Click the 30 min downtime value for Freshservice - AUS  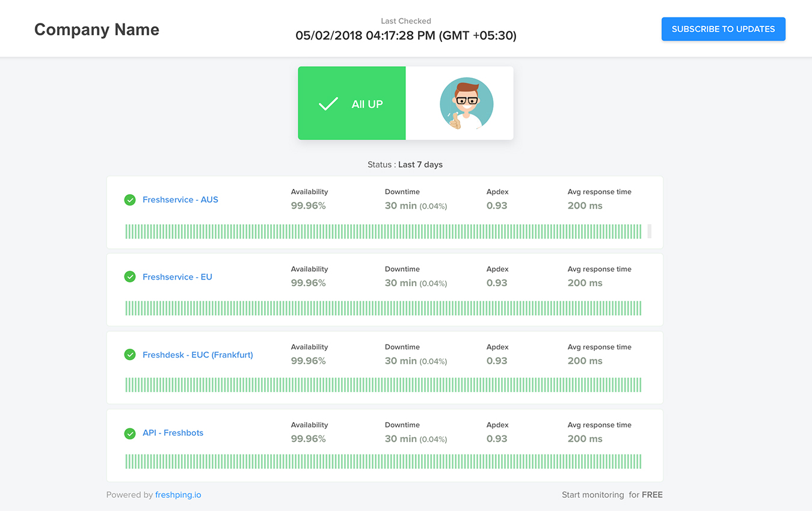click(x=401, y=206)
